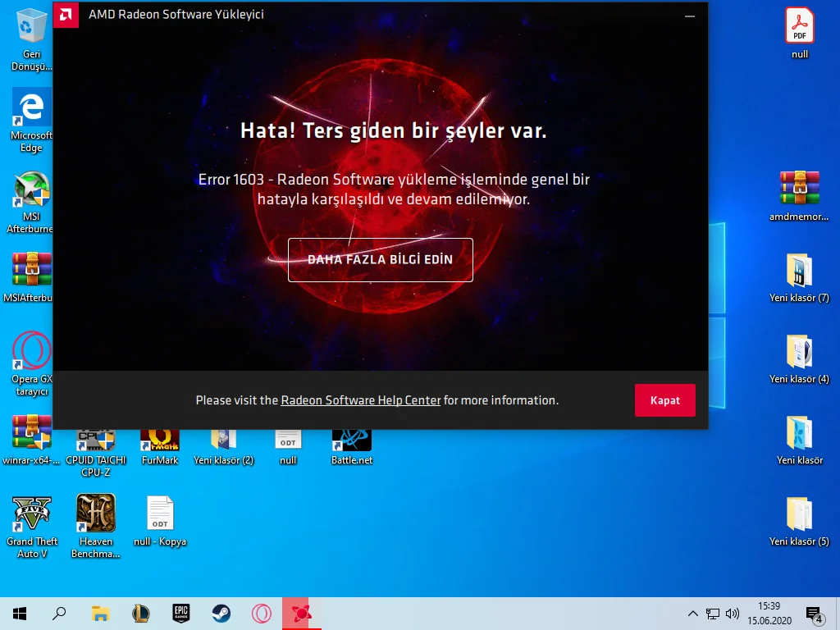The width and height of the screenshot is (840, 630).
Task: Select the Battle.net desktop shortcut
Action: click(x=351, y=447)
